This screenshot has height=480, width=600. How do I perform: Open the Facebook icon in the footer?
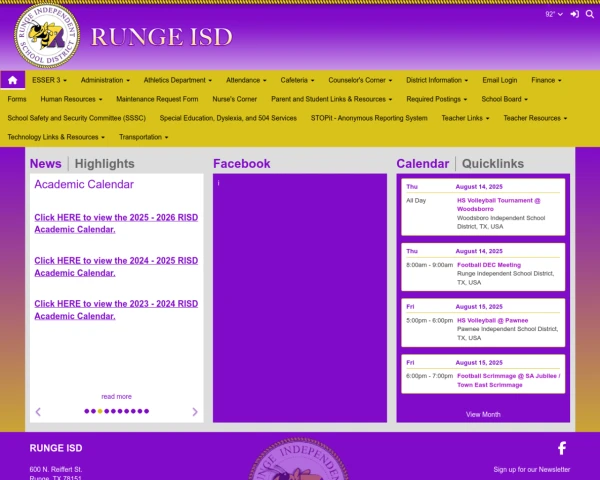(562, 448)
